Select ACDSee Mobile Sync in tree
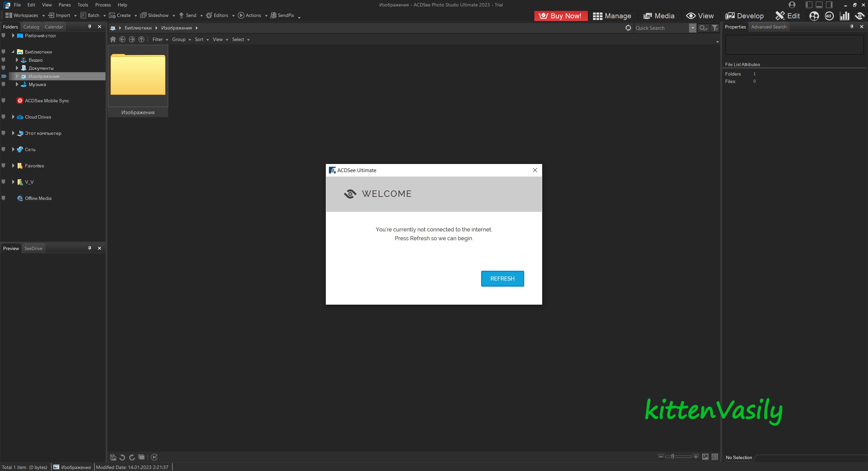 pyautogui.click(x=47, y=101)
